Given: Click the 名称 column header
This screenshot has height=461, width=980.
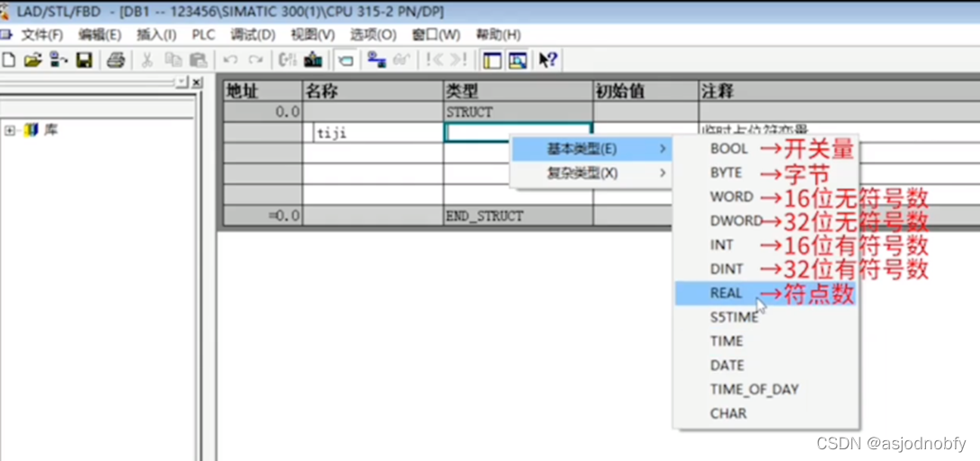Looking at the screenshot, I should pyautogui.click(x=372, y=91).
